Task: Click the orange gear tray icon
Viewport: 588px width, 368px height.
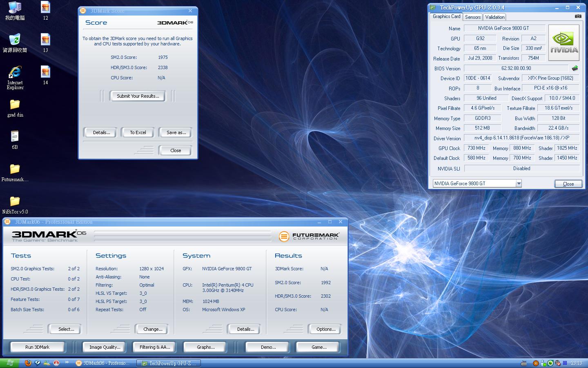Action: pos(536,363)
